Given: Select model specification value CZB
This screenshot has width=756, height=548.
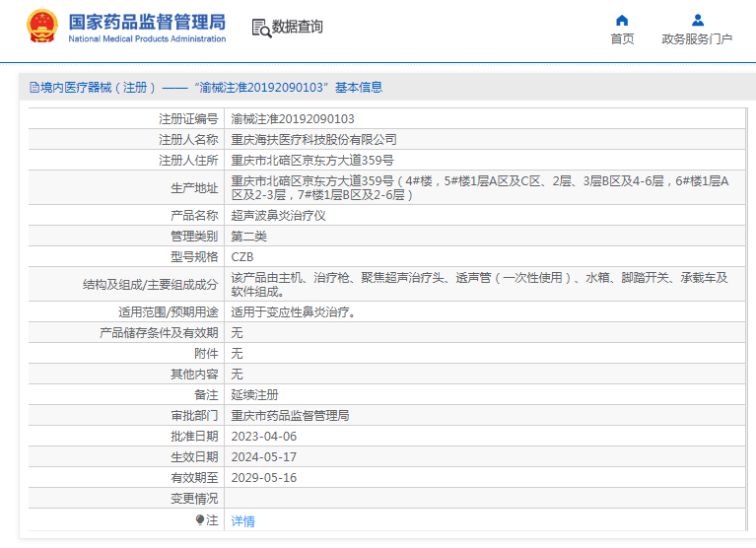Looking at the screenshot, I should 242,256.
